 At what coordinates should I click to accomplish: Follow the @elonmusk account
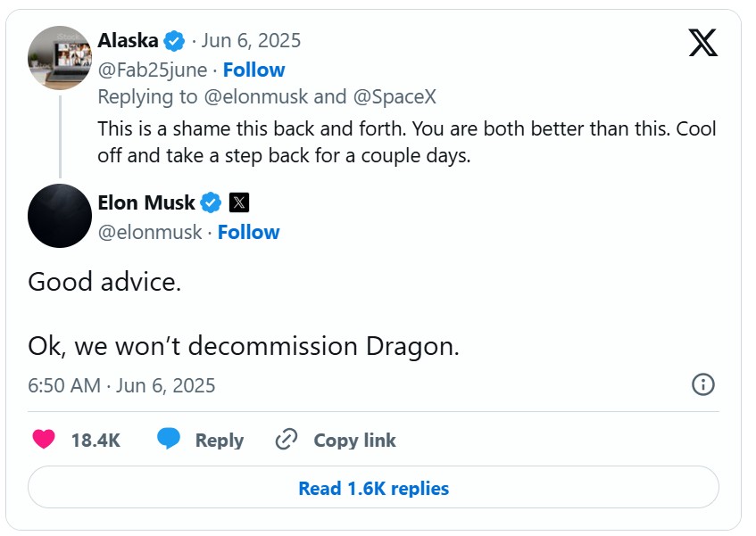248,232
